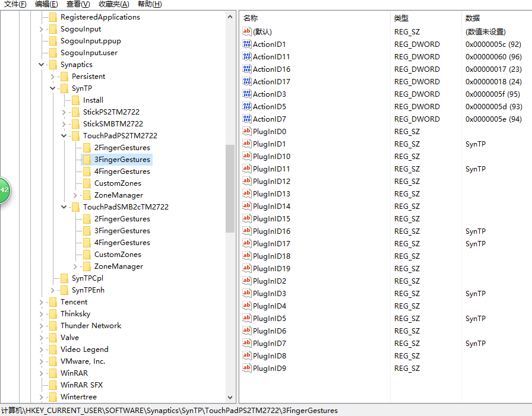Open the 文件(F) menu

[x=15, y=4]
